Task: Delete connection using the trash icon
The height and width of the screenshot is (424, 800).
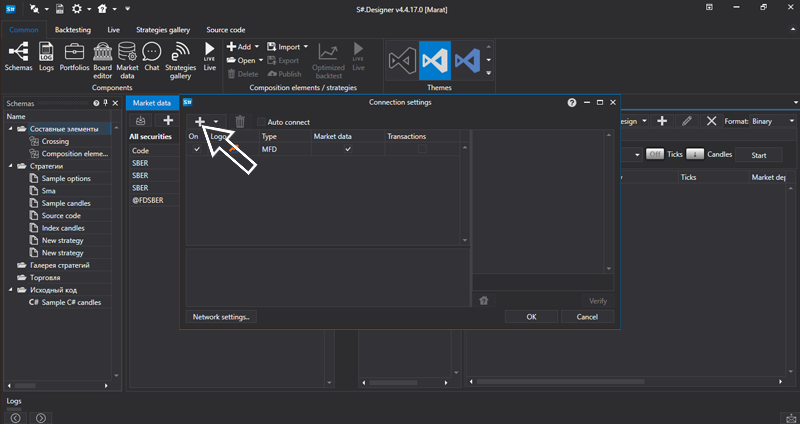Action: coord(240,121)
